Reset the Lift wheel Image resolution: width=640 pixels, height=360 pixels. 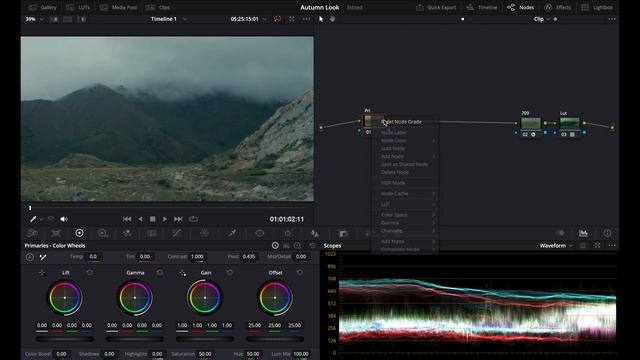pyautogui.click(x=90, y=272)
